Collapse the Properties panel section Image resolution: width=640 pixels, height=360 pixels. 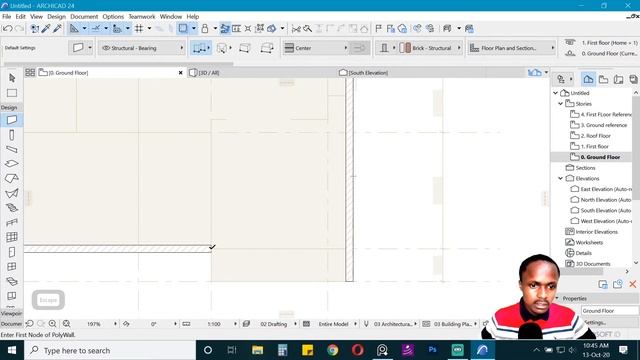(557, 298)
